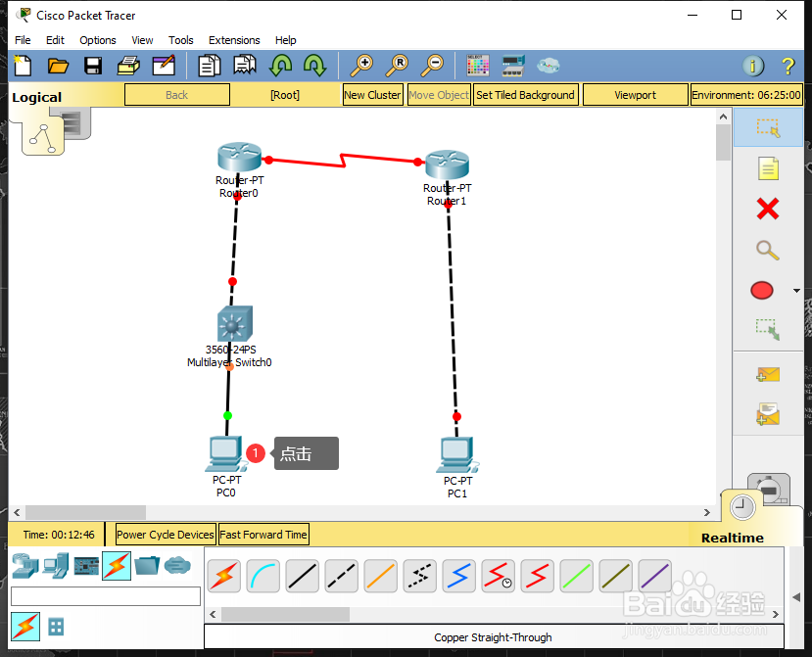This screenshot has width=812, height=657.
Task: Choose the Select tool in right panel
Action: [768, 127]
